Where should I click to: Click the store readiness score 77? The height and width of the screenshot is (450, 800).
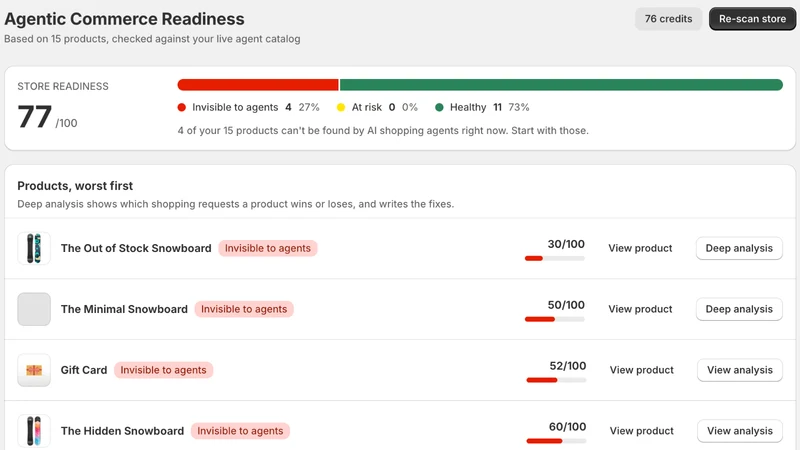click(x=34, y=117)
